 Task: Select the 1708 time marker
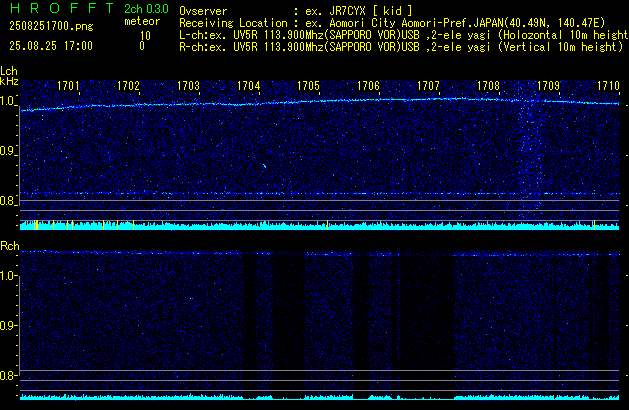[488, 86]
